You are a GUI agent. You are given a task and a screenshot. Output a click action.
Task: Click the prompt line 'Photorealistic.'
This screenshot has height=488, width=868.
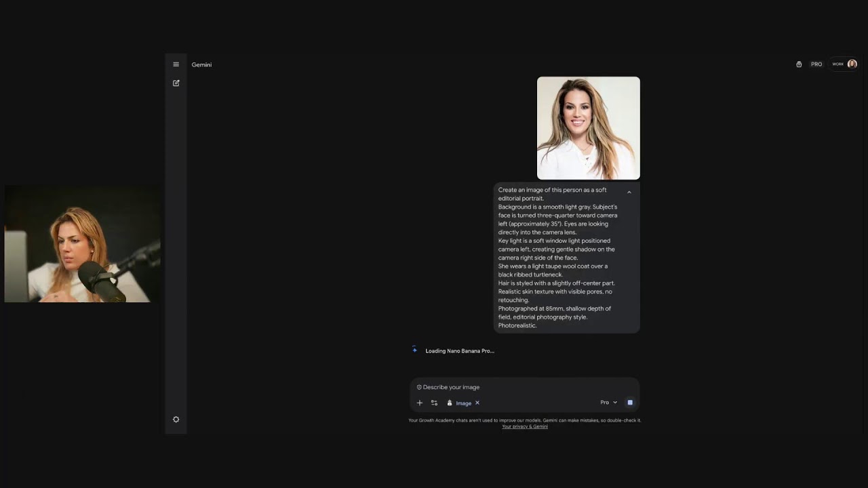[517, 325]
